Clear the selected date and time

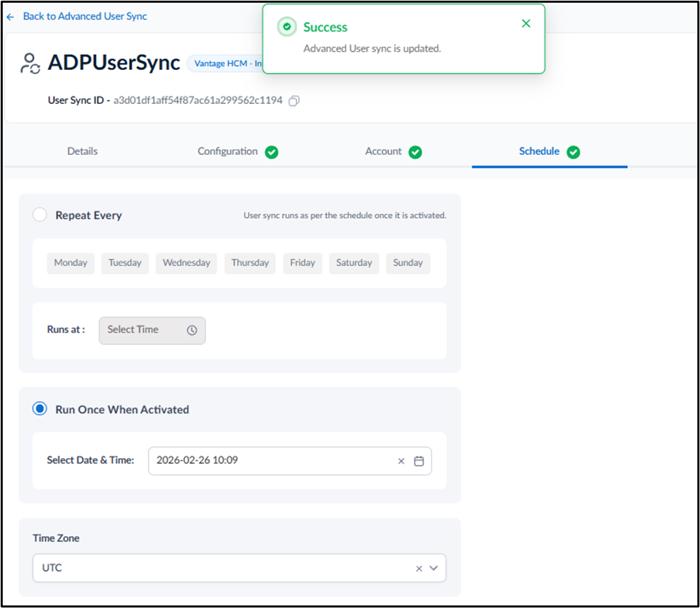[x=401, y=461]
